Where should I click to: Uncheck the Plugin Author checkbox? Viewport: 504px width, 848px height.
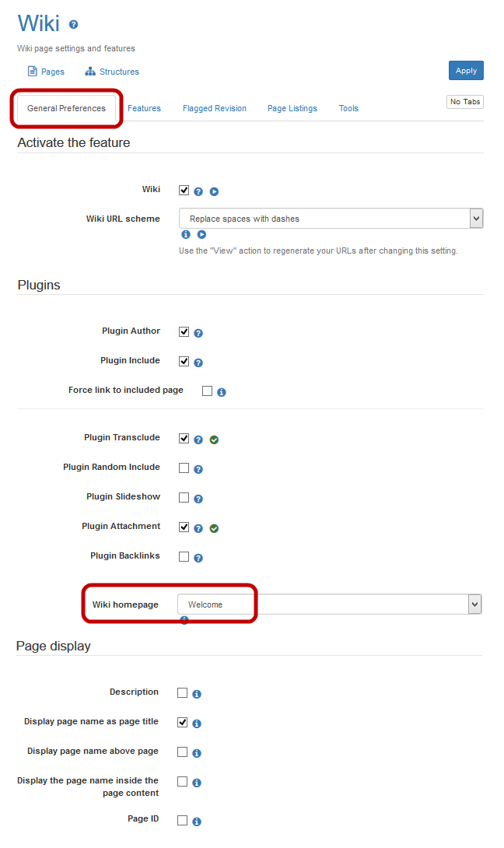click(184, 332)
